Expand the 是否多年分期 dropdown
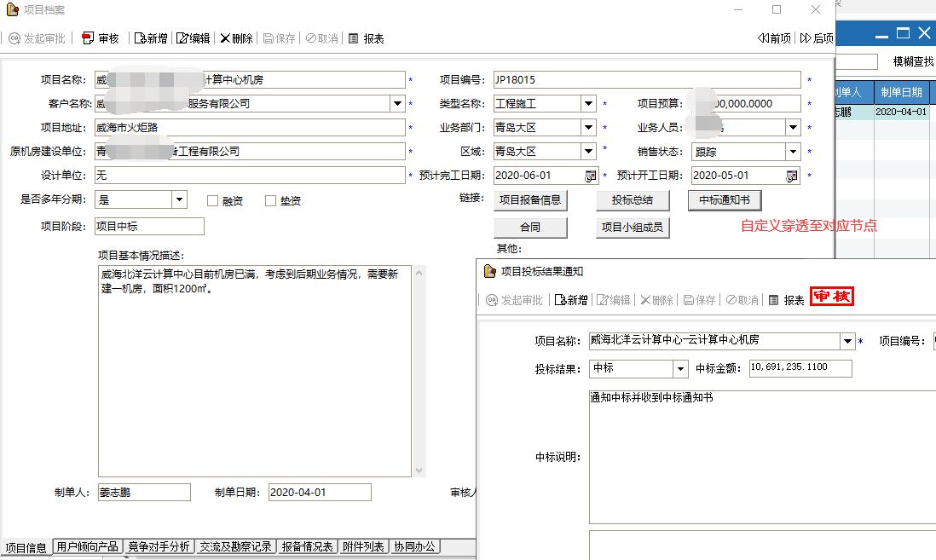Viewport: 936px width, 560px height. coord(179,199)
